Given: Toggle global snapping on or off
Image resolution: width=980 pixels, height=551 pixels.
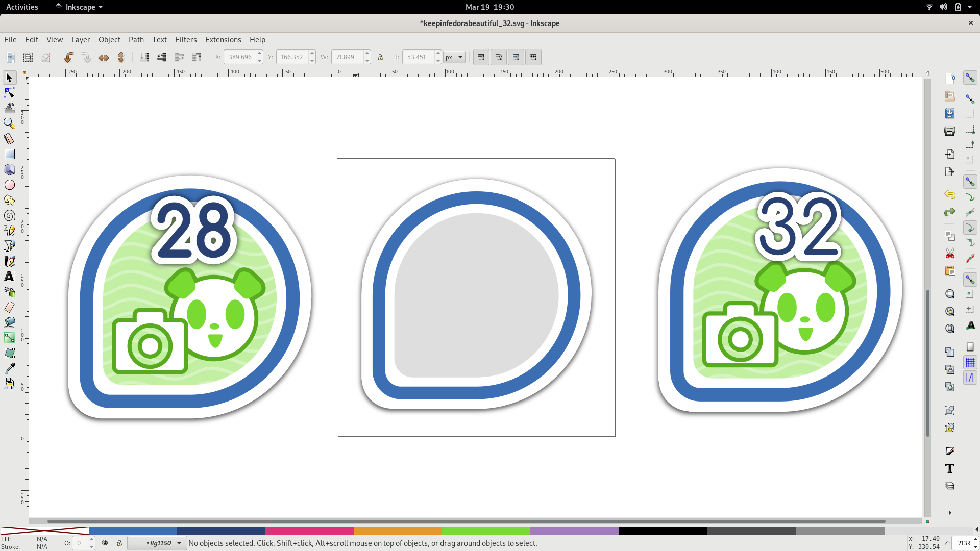Looking at the screenshot, I should click(970, 78).
